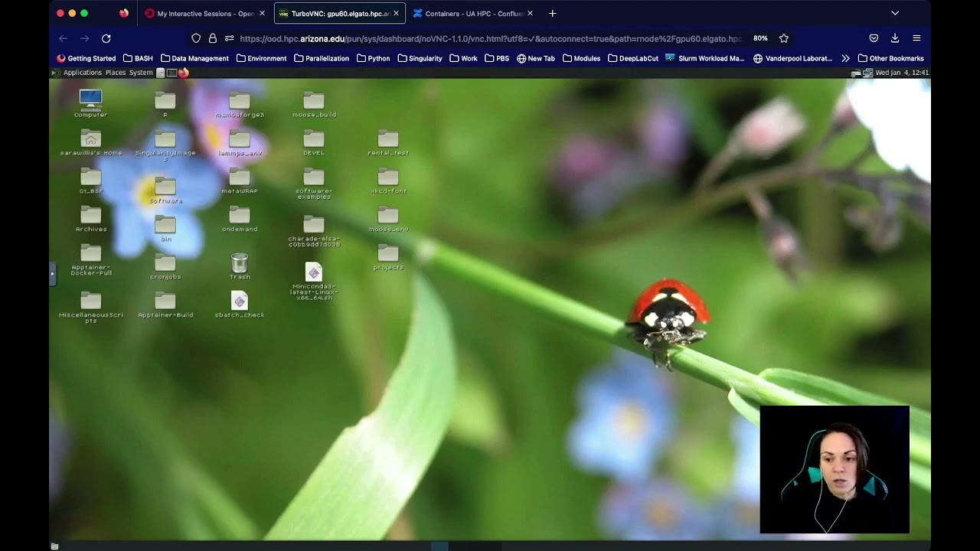Launch Firefox from the VNC desktop panel

(x=184, y=73)
